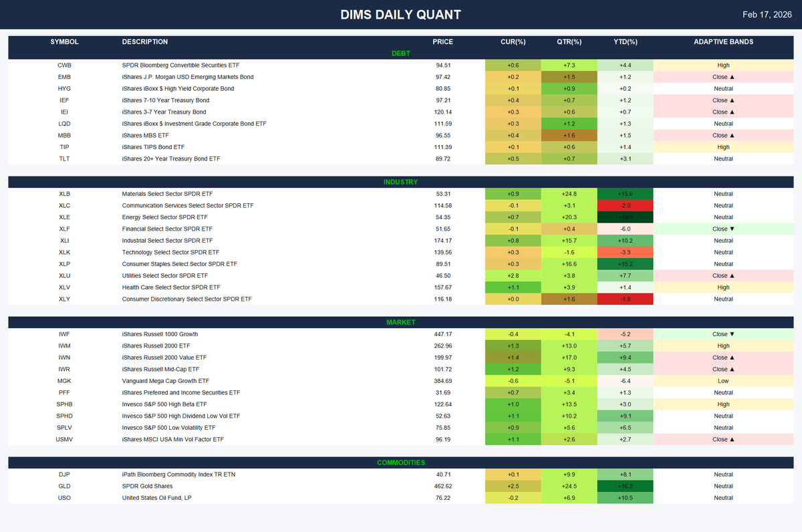802x532 pixels.
Task: Click XLU current change +2.8
Action: 513,276
